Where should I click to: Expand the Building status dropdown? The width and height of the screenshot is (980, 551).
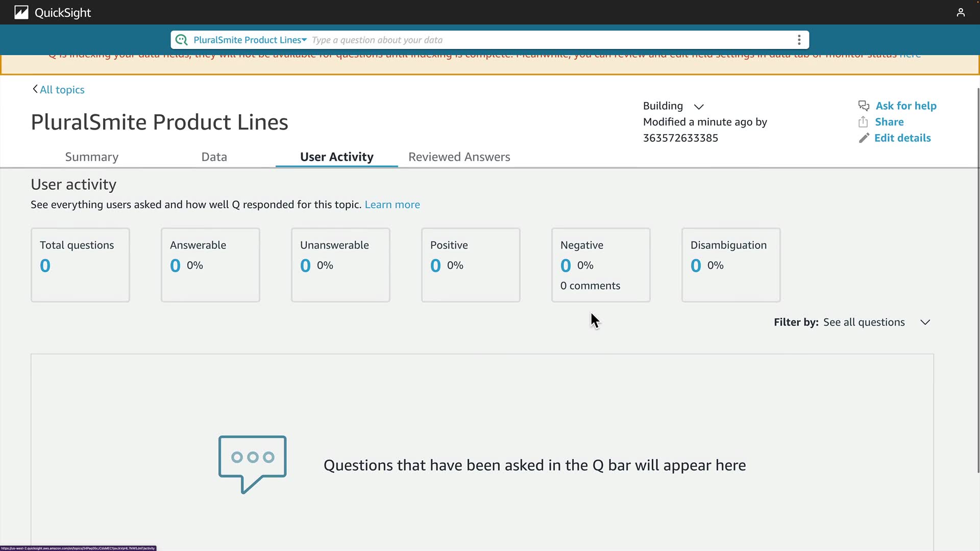click(x=699, y=106)
